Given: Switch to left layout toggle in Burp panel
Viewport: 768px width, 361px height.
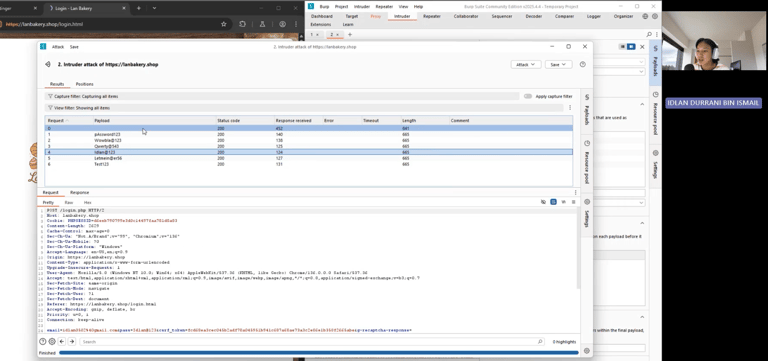Looking at the screenshot, I should pos(623,47).
